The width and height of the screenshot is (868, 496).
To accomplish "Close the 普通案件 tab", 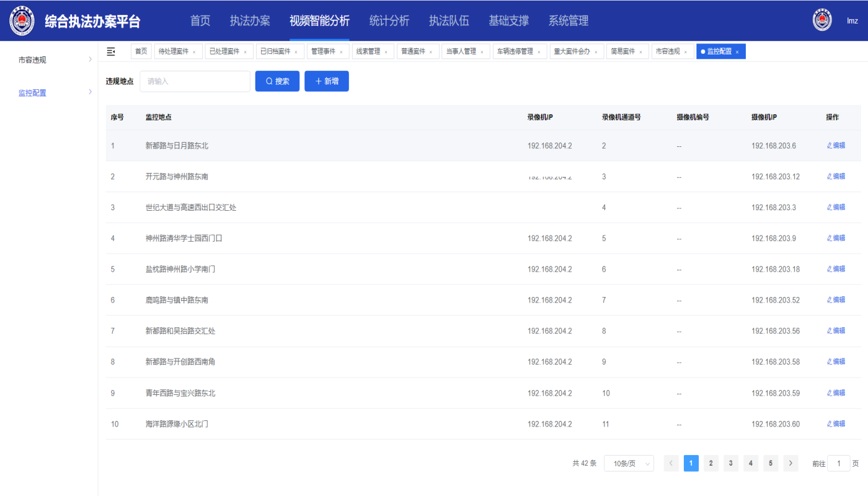I will 431,52.
